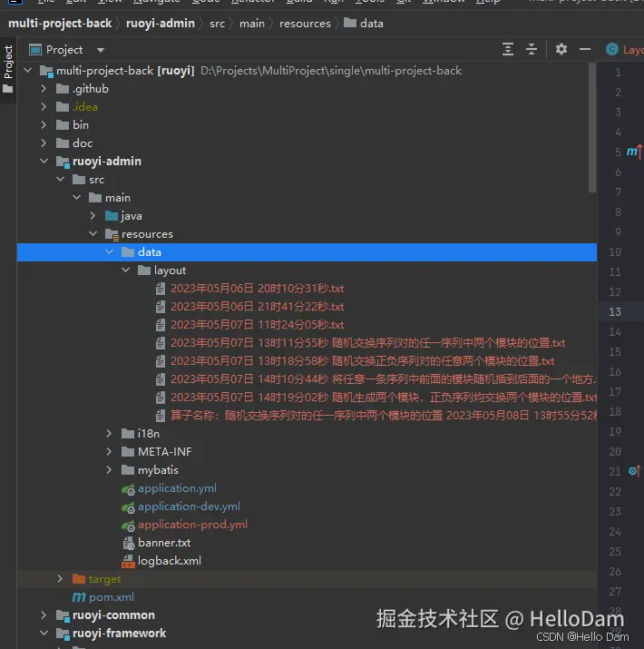Click the logback.xml file icon
This screenshot has height=649, width=644.
click(128, 561)
